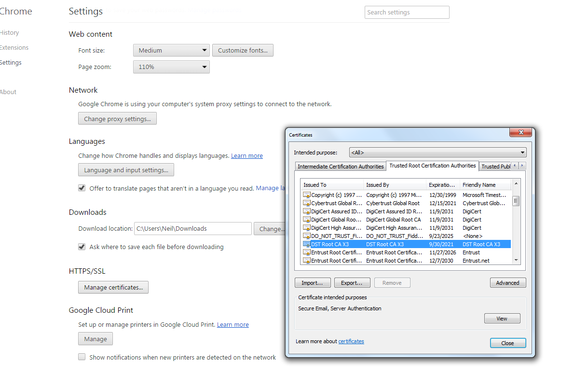The image size is (588, 376).
Task: Click certificate icon of Entrust.net row
Action: tap(306, 261)
